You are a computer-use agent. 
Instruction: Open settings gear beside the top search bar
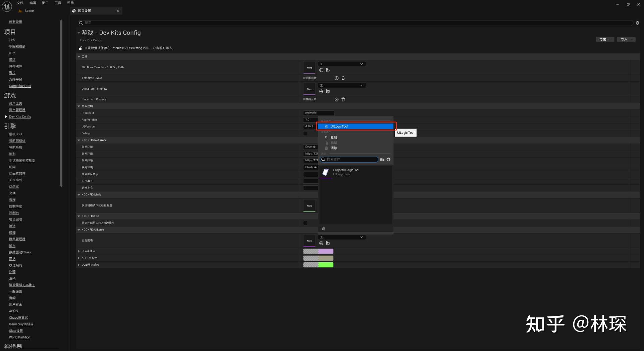[x=638, y=23]
